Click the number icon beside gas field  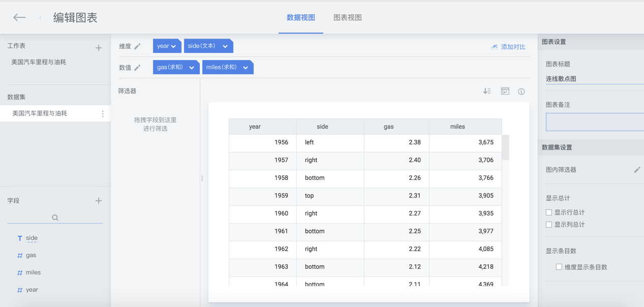pos(20,255)
